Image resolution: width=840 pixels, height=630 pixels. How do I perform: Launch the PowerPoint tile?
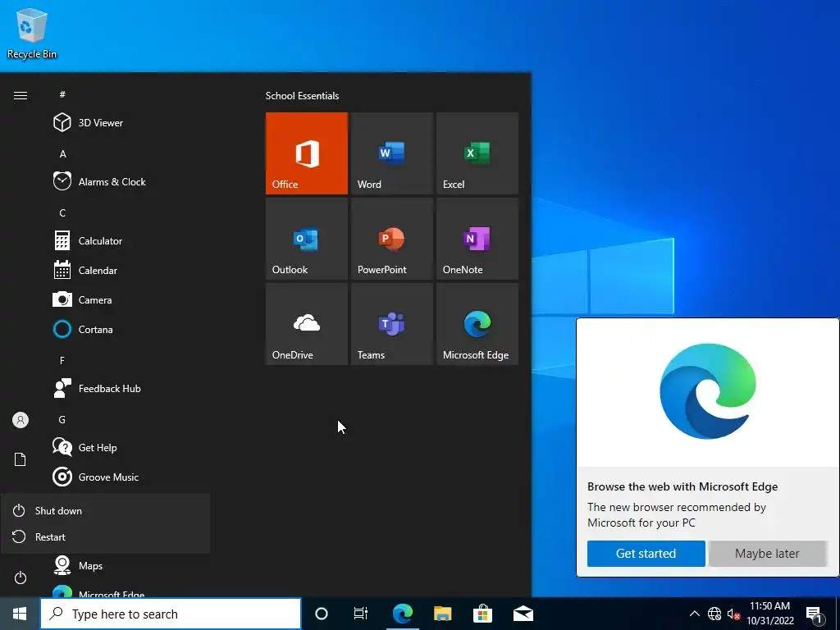point(392,239)
